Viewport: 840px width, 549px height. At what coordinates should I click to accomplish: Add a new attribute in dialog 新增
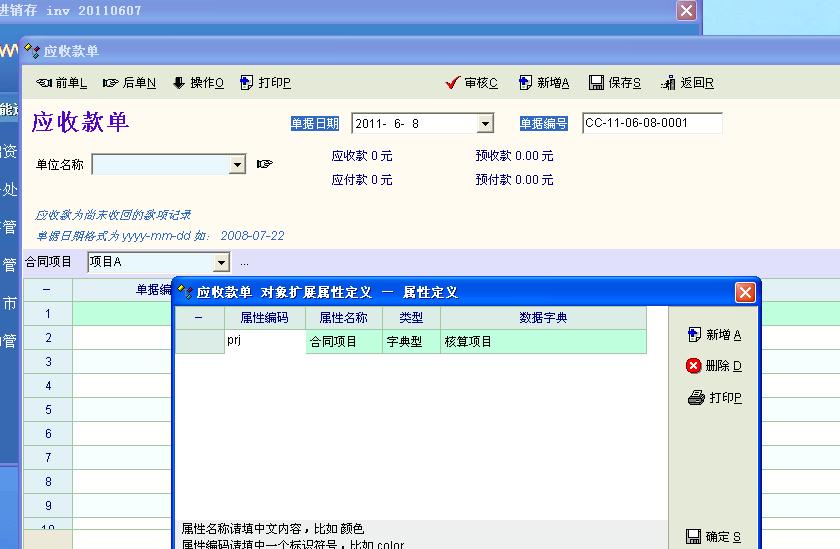coord(715,335)
